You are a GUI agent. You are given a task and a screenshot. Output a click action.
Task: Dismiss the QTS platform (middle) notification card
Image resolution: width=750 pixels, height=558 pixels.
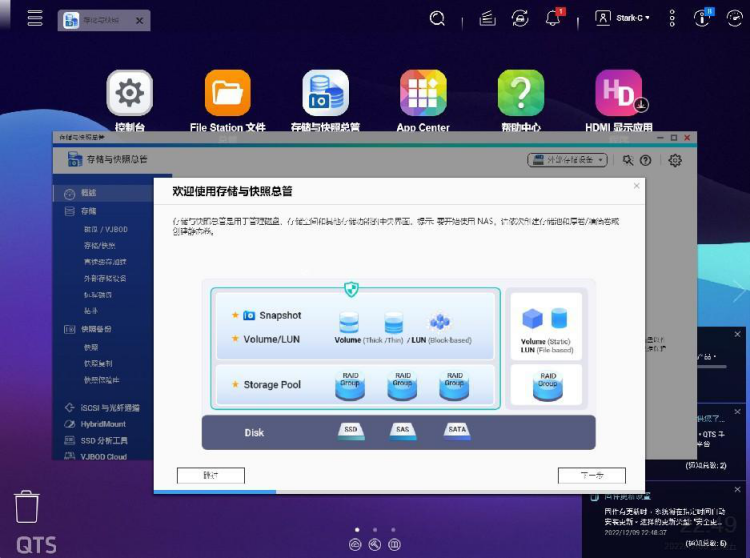coord(738,412)
